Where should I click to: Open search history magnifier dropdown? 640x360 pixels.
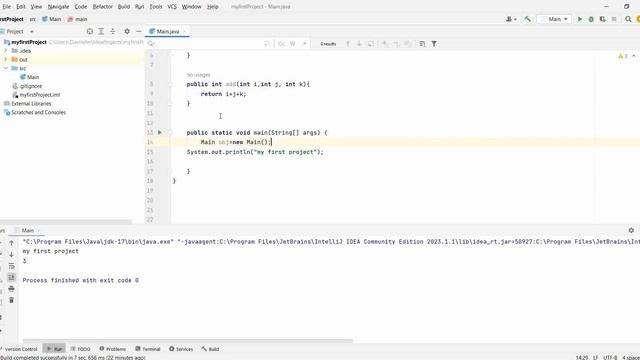(x=151, y=44)
